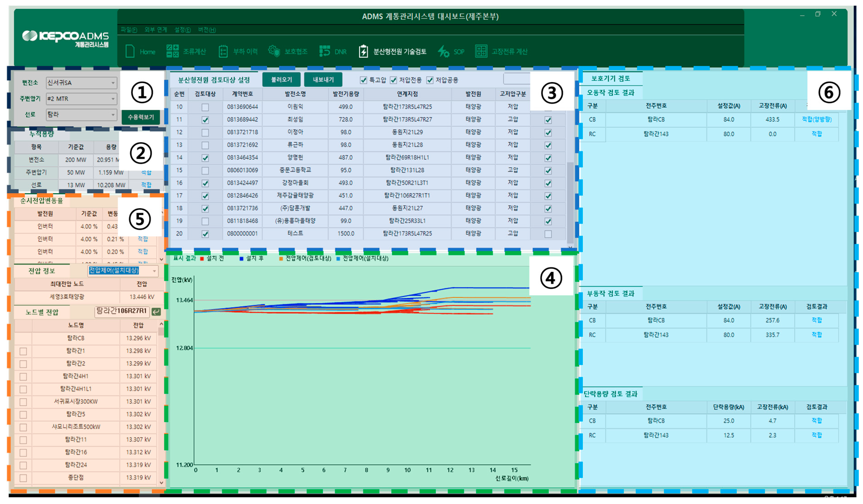This screenshot has height=504, width=863.
Task: Open 조류계산 power flow calculation icon
Action: (172, 51)
